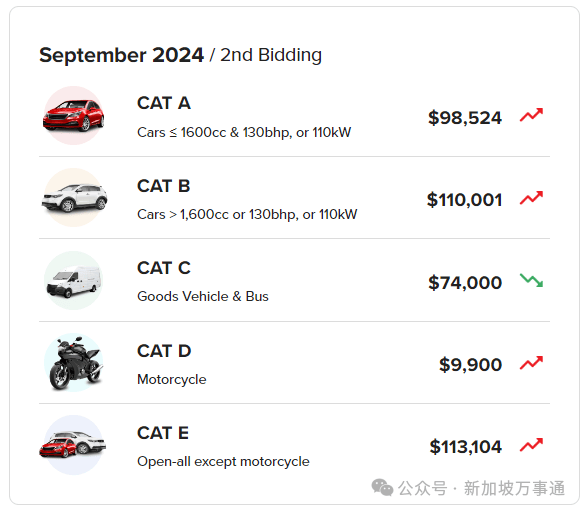Screen dimensions: 583x511
Task: Click the green down-trend arrow beside $74,000
Action: pos(531,280)
